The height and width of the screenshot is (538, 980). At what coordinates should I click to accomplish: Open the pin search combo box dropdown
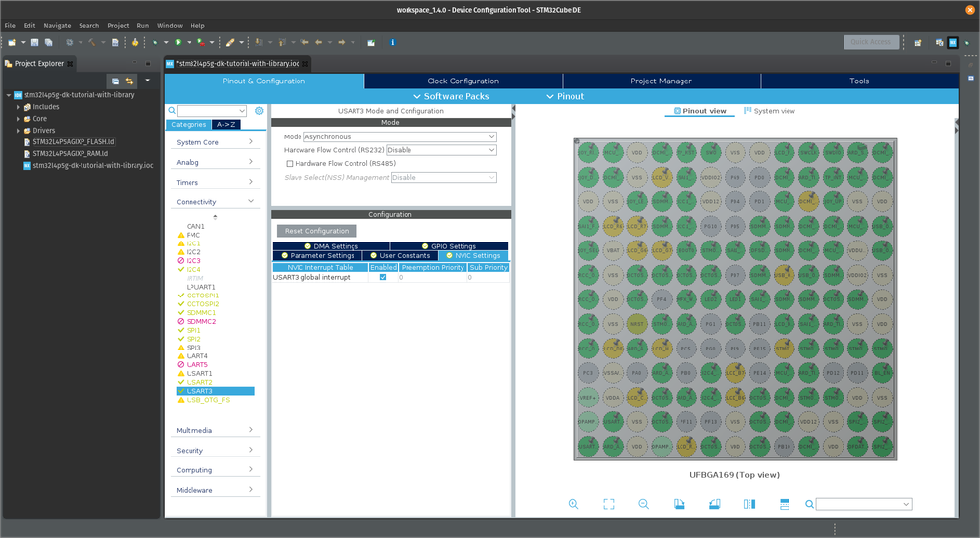pyautogui.click(x=906, y=504)
